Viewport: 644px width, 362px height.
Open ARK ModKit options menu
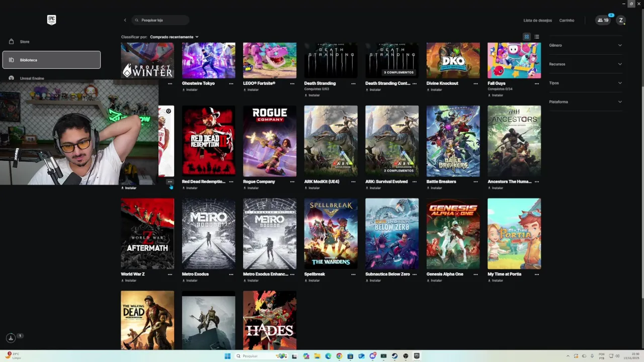click(x=353, y=182)
